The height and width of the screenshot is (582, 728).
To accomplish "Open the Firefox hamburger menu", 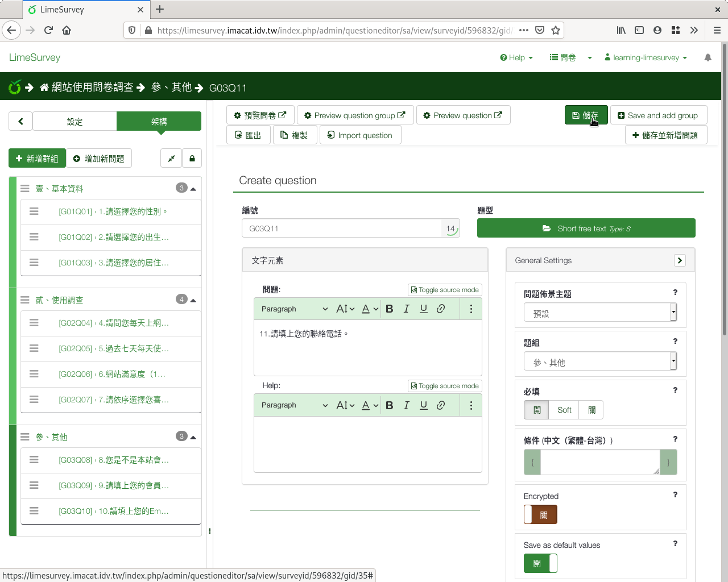I will tap(717, 30).
